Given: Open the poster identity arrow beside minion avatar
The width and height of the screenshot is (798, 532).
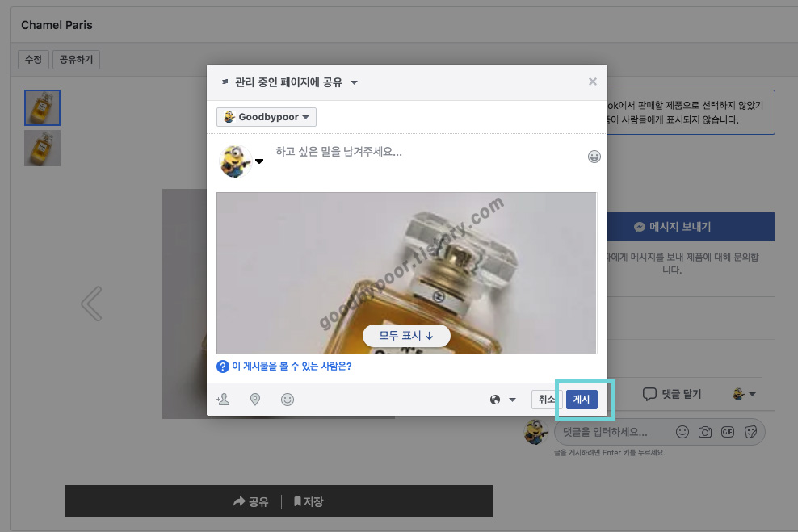Looking at the screenshot, I should pos(259,161).
